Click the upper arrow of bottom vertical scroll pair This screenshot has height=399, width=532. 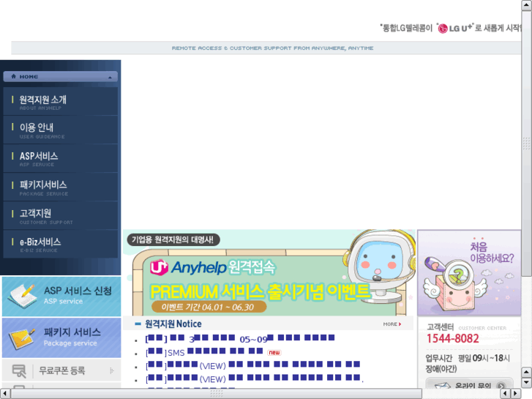tap(526, 372)
